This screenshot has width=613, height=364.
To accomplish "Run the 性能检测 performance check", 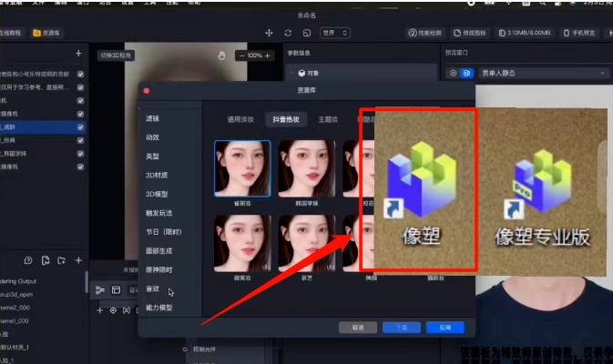I will pos(424,33).
